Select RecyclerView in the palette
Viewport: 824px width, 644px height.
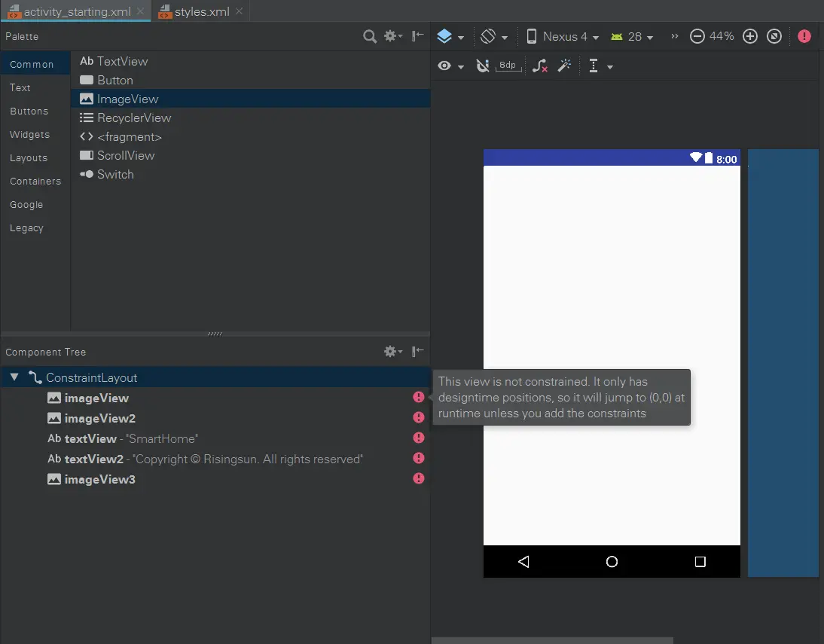pos(251,118)
